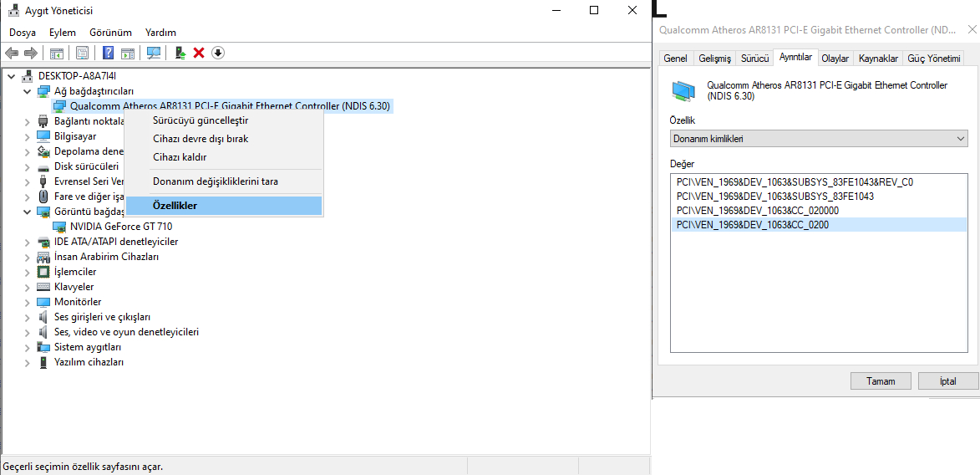Expand the Disk sürücüleri arrow
The image size is (980, 475).
(x=27, y=166)
